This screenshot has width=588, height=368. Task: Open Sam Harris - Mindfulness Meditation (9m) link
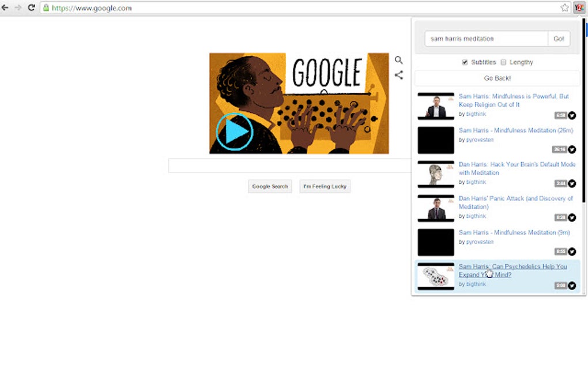[x=514, y=232]
